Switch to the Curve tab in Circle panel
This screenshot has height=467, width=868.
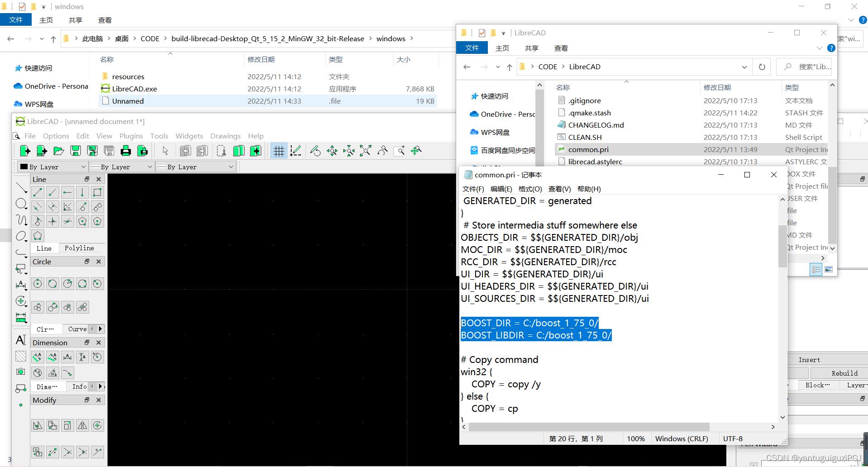(x=77, y=329)
